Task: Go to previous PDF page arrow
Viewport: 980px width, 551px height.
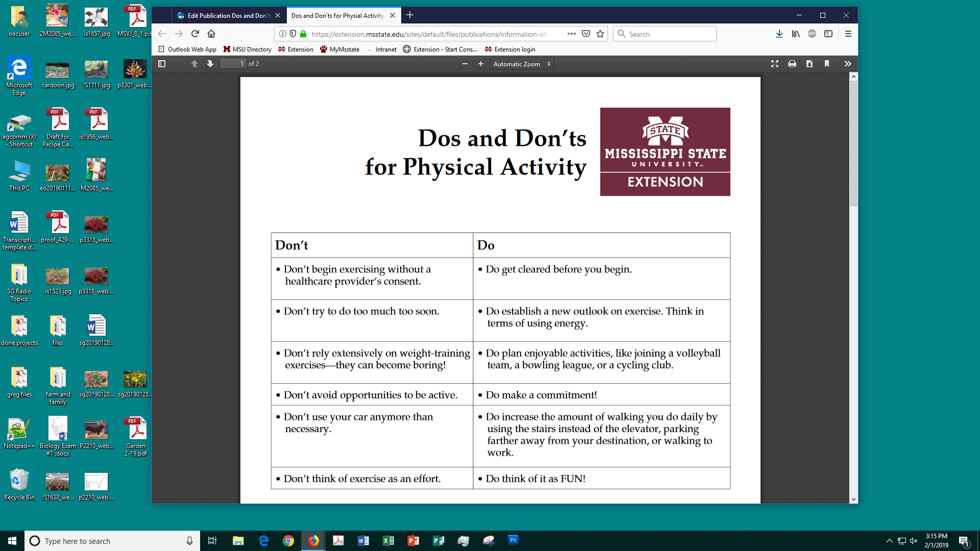Action: click(x=194, y=64)
